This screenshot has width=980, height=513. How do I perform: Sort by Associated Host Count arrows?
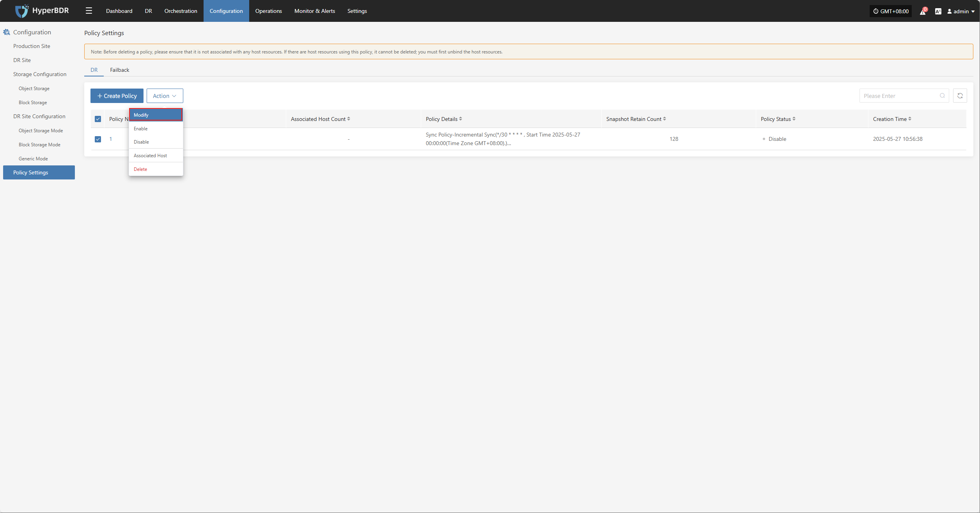[x=349, y=119]
